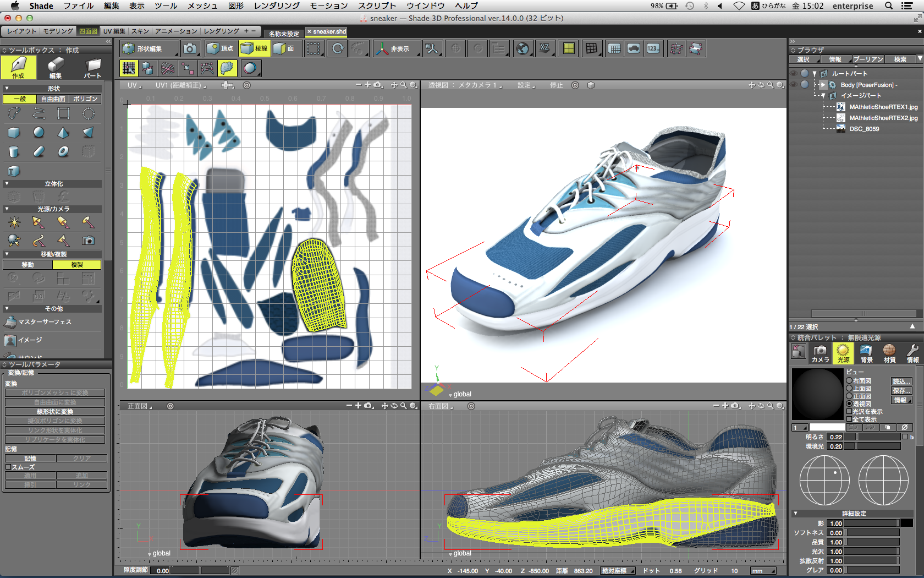Screen dimensions: 924x578
Task: Select the camera object tool in 光源/カメラ
Action: [x=88, y=241]
